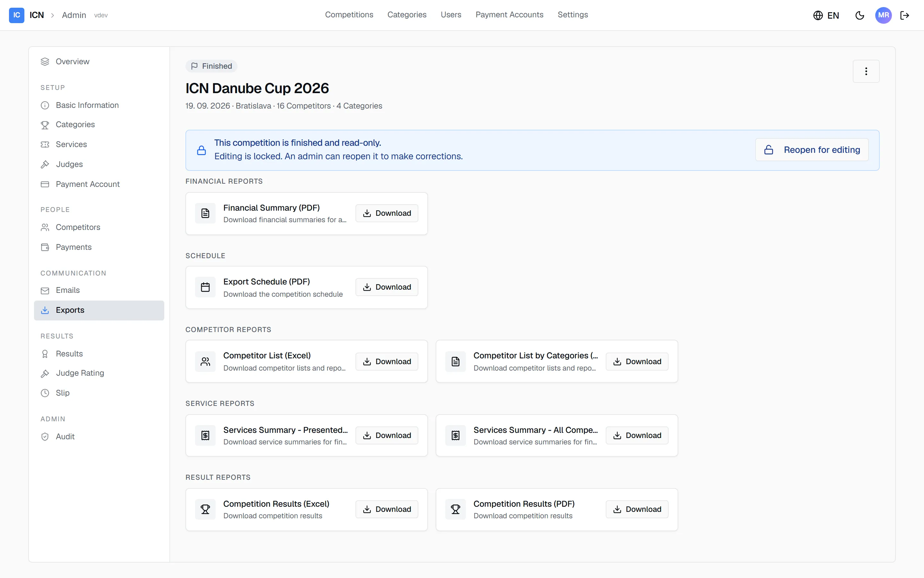Viewport: 924px width, 578px height.
Task: Download Services Summary - Presented report
Action: coord(387,435)
